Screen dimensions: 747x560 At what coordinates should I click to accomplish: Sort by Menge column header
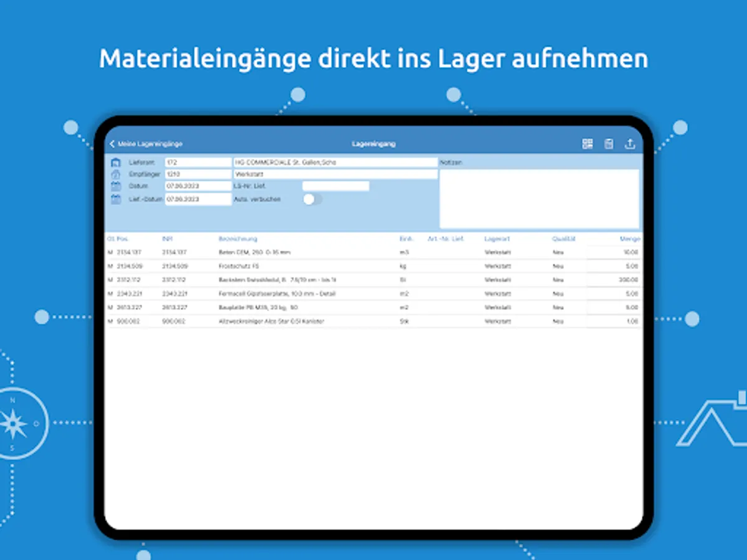(630, 239)
